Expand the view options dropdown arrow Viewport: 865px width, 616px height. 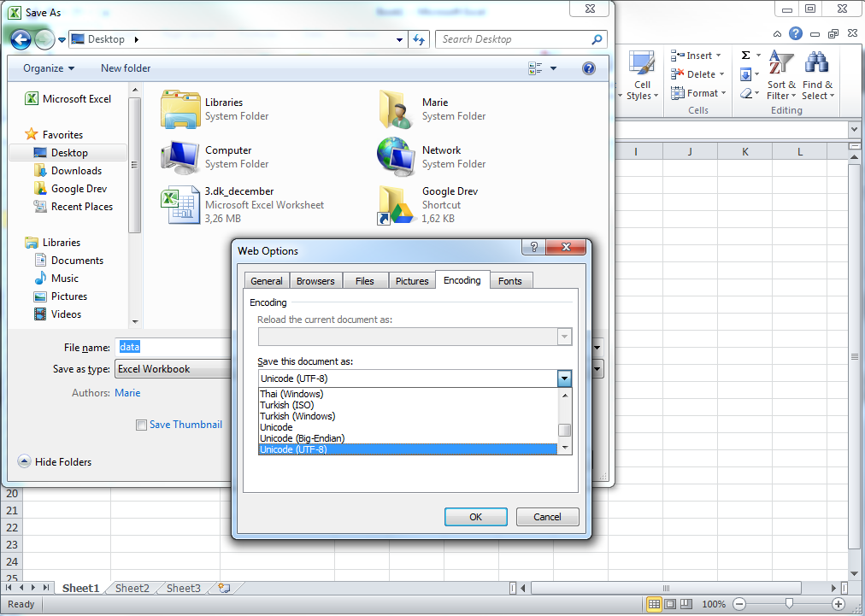[553, 68]
